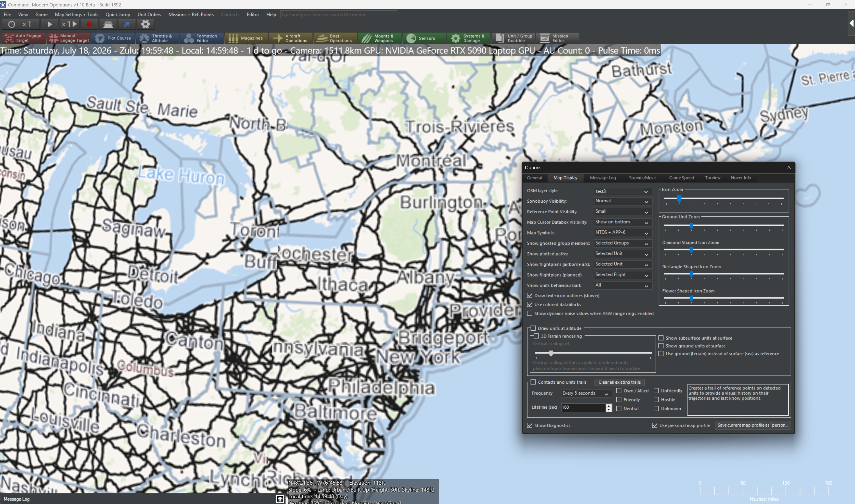Viewport: 855px width, 504px height.
Task: Open the Sensors toolbar button
Action: coord(423,38)
